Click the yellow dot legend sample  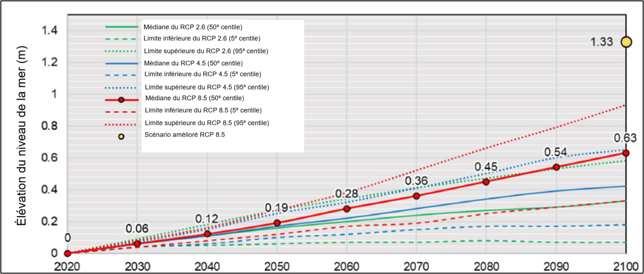(x=121, y=137)
